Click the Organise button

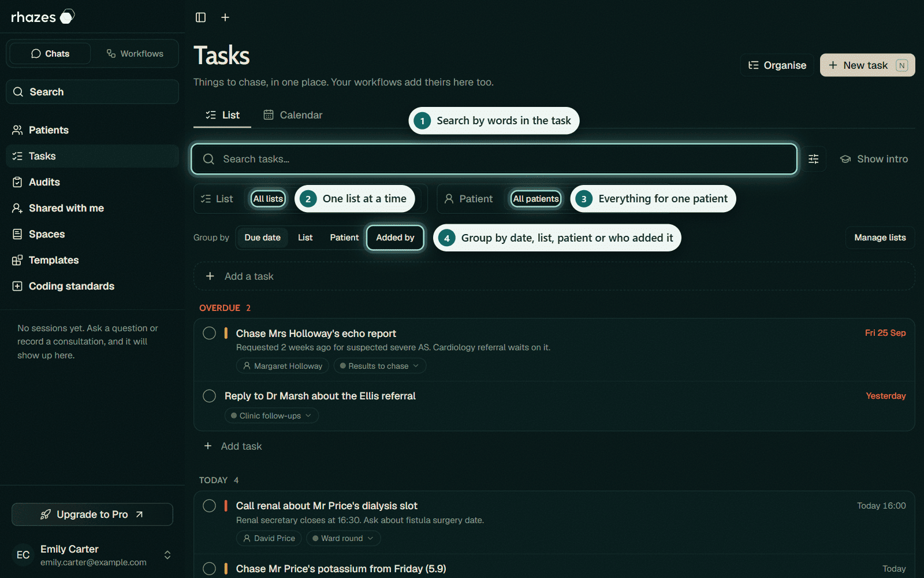point(777,65)
